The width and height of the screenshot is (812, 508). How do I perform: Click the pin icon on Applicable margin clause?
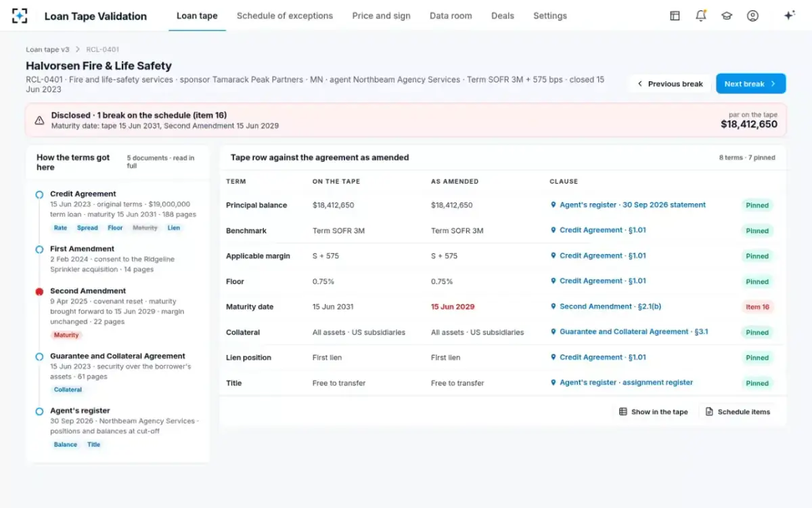554,255
